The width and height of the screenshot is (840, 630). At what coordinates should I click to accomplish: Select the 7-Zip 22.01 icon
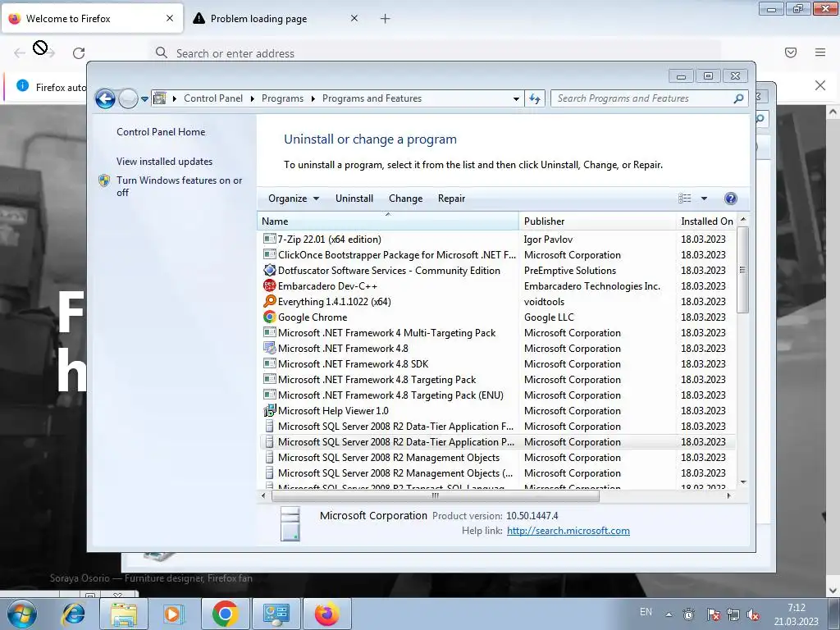point(269,239)
